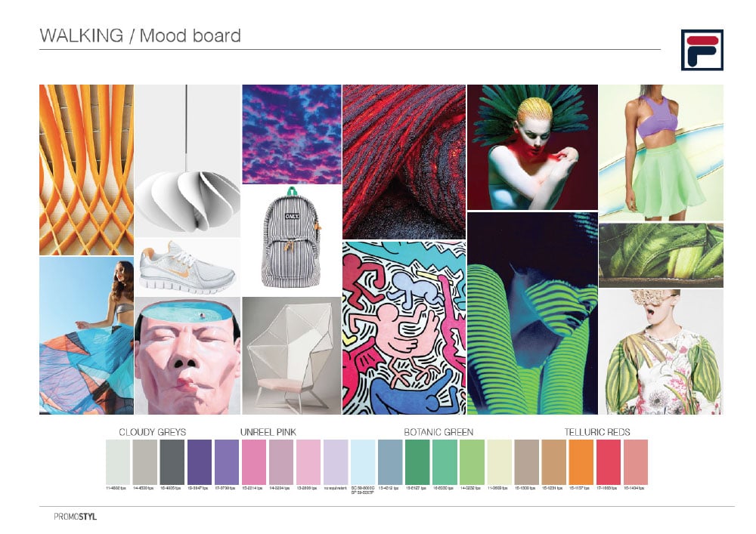The height and width of the screenshot is (534, 756).
Task: Click the white pendant lamp image
Action: point(187,161)
